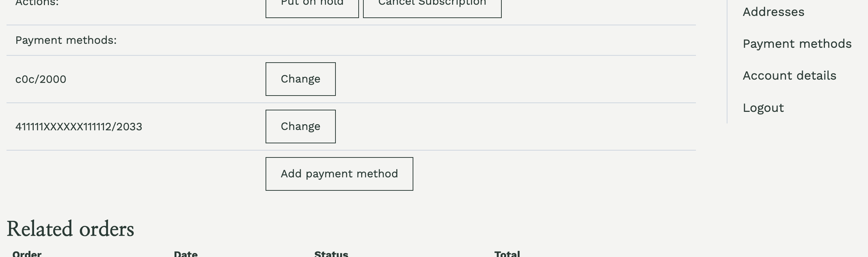Sort related orders by Date
The width and height of the screenshot is (868, 257).
(185, 253)
